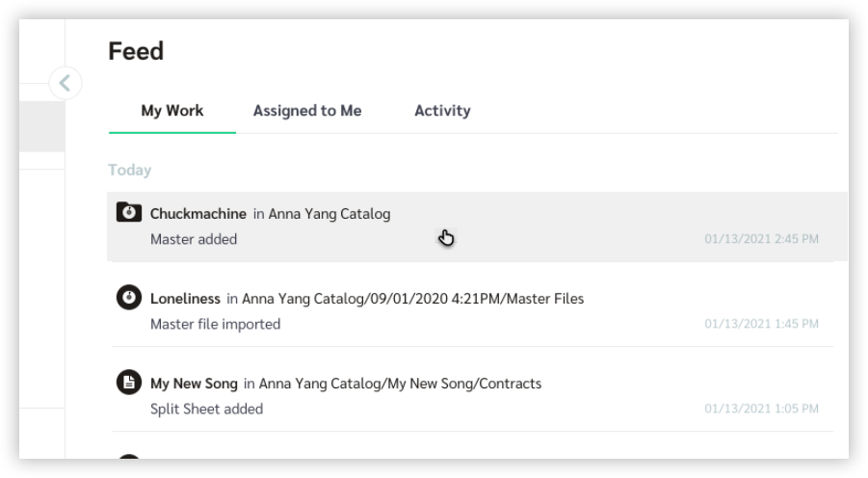Open the My New Song title link
The height and width of the screenshot is (478, 868).
194,384
